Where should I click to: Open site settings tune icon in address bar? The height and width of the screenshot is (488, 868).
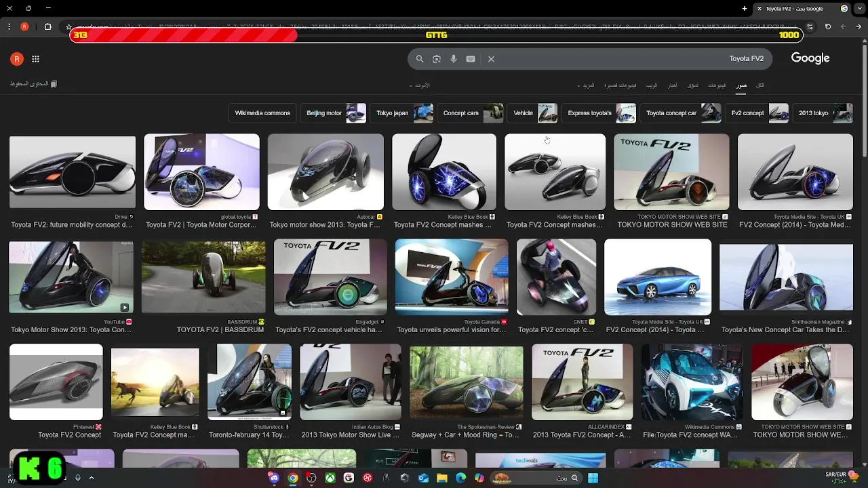(x=810, y=26)
